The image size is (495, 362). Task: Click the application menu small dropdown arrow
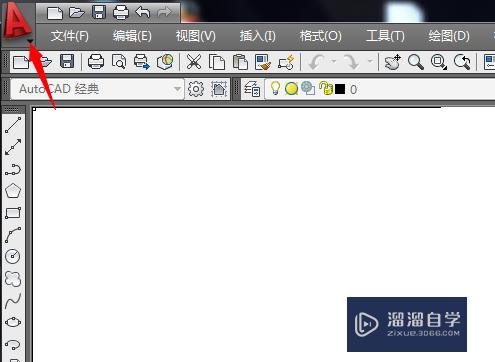point(30,41)
